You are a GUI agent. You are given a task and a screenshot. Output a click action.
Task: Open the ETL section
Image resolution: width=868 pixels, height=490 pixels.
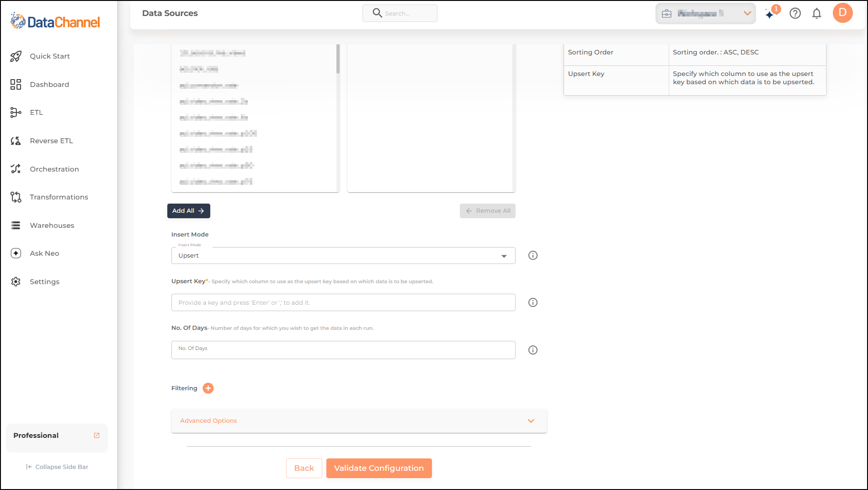[x=37, y=113]
